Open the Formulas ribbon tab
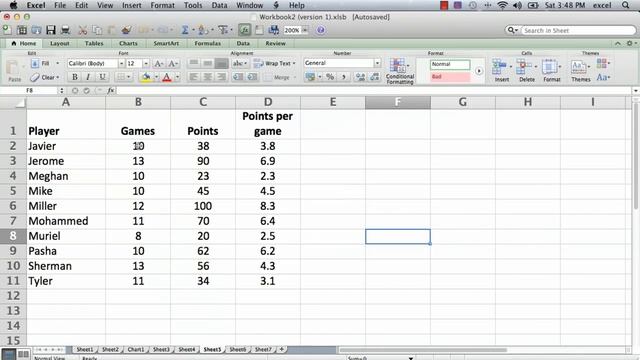The height and width of the screenshot is (360, 640). (207, 43)
